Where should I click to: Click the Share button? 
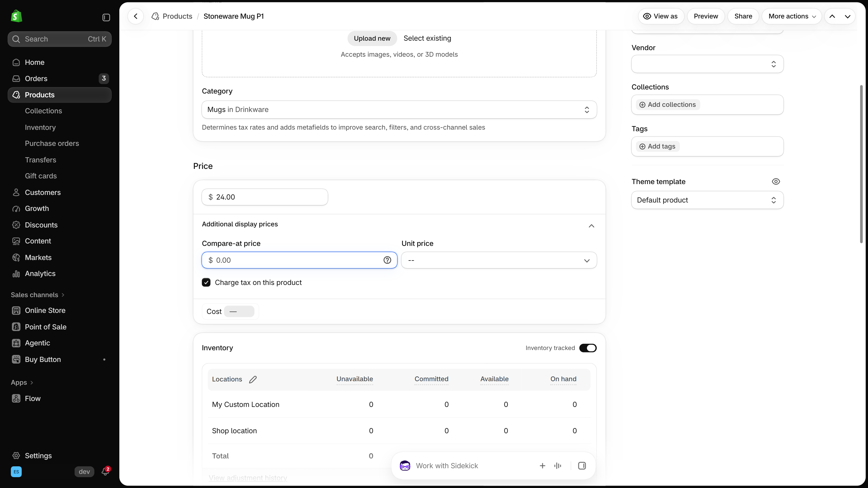tap(743, 16)
